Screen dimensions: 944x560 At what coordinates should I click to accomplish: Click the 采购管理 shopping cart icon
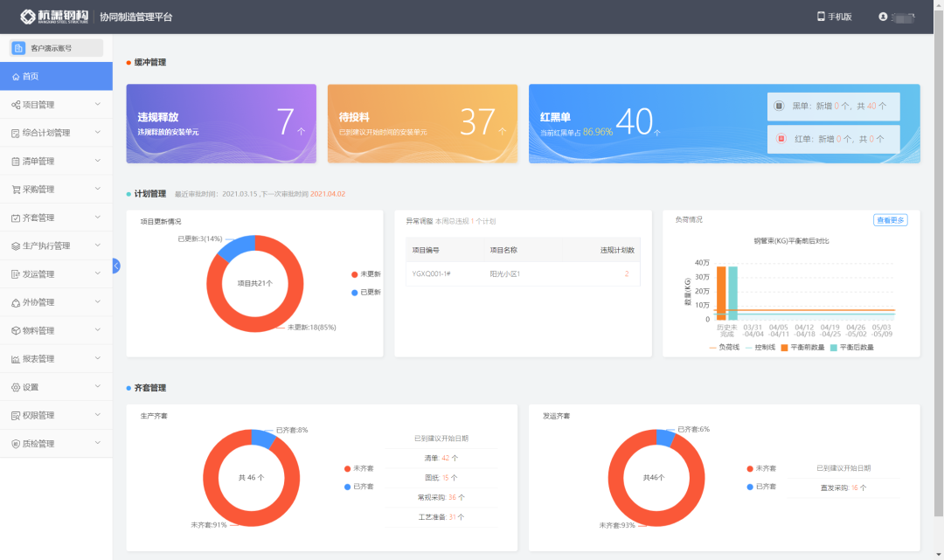coord(16,190)
